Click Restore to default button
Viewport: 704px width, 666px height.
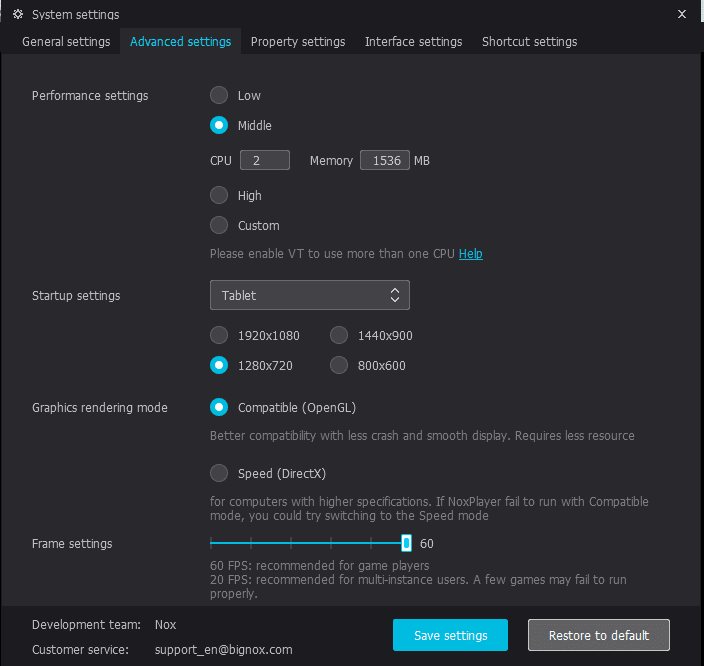(598, 635)
